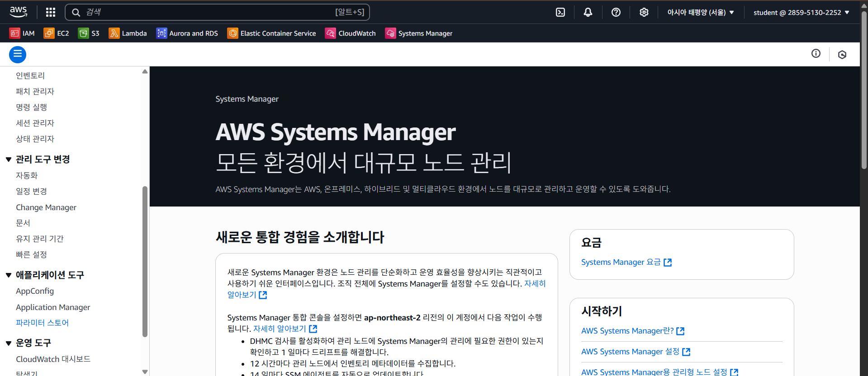Select 세션 관리자 in the sidebar
Viewport: 868px width, 376px height.
[35, 123]
